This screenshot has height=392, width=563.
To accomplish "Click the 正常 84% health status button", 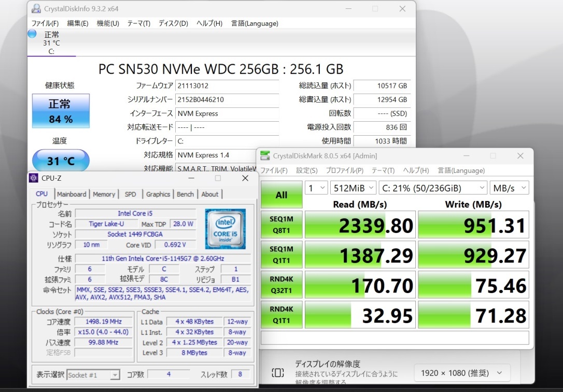I will (61, 111).
